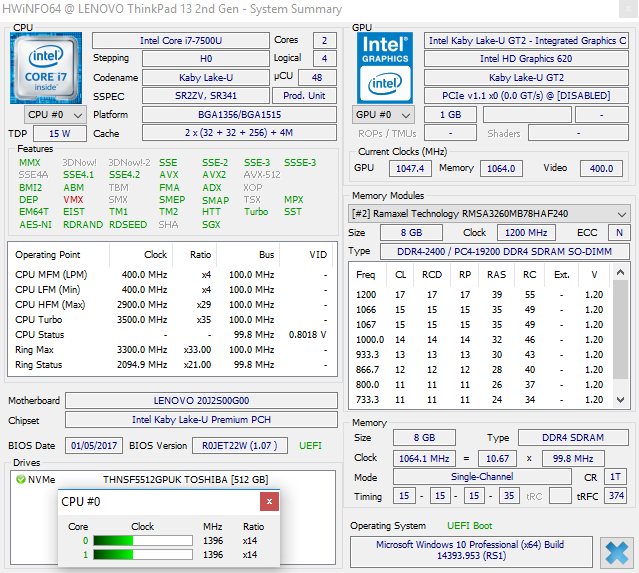639x573 pixels.
Task: Click the Cache 2 x (32 + 32 + 256) + 4M field
Action: (x=239, y=133)
